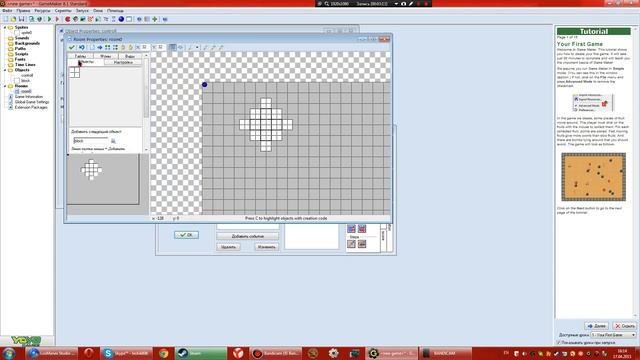Open Skype window from taskbar

tap(126, 353)
